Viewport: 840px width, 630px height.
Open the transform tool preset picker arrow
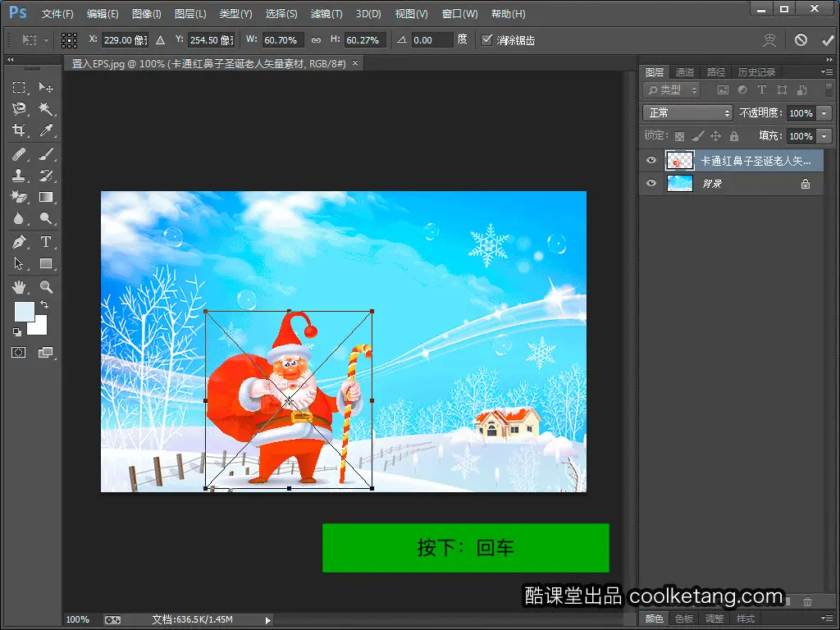pyautogui.click(x=46, y=40)
